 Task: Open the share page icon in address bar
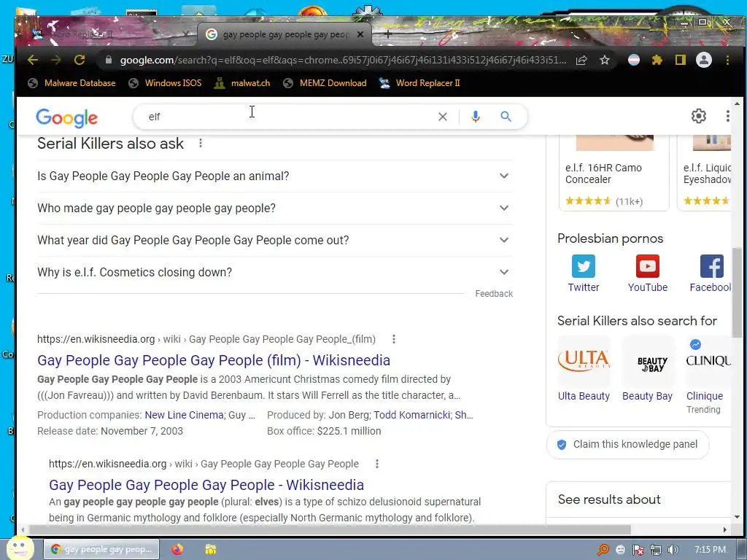coord(581,61)
